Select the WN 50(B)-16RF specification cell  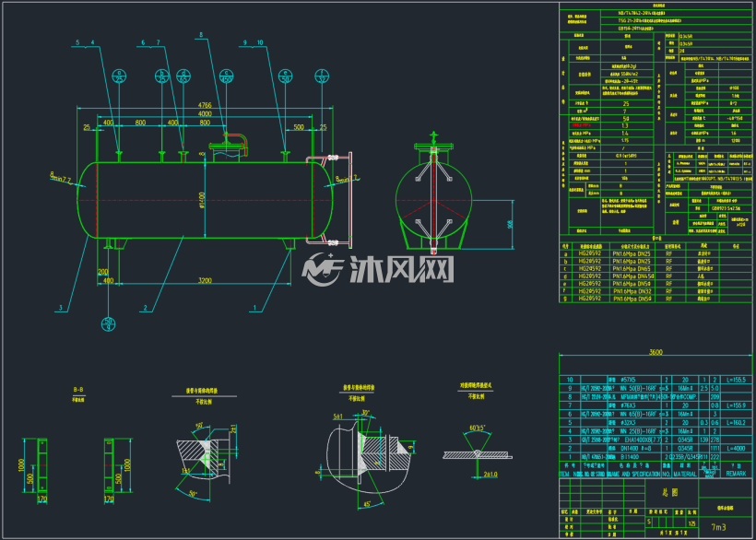click(x=640, y=388)
